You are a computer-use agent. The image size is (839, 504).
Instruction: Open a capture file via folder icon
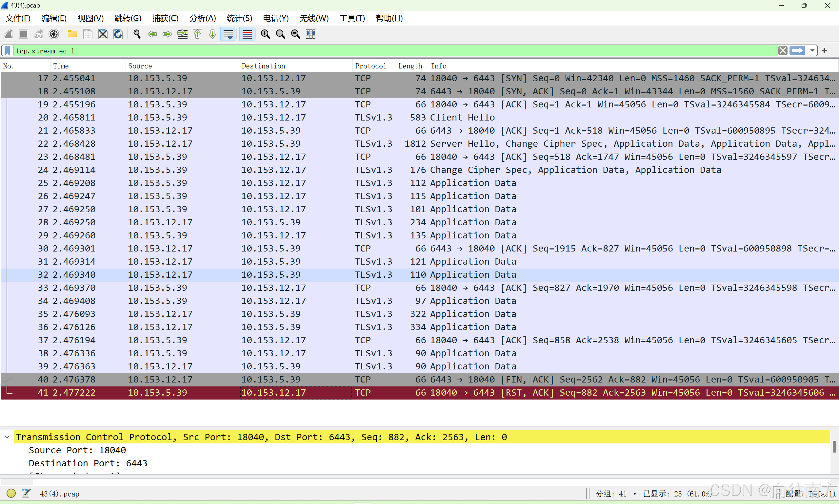pyautogui.click(x=72, y=34)
